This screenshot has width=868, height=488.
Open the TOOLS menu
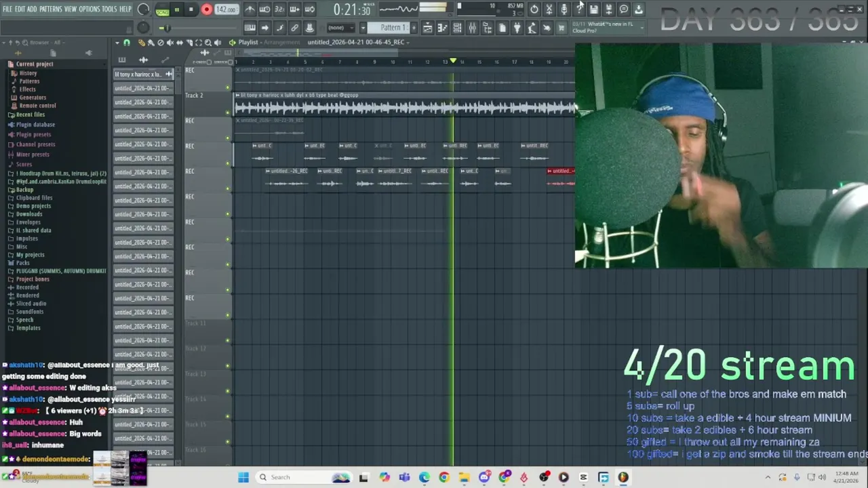click(x=109, y=9)
